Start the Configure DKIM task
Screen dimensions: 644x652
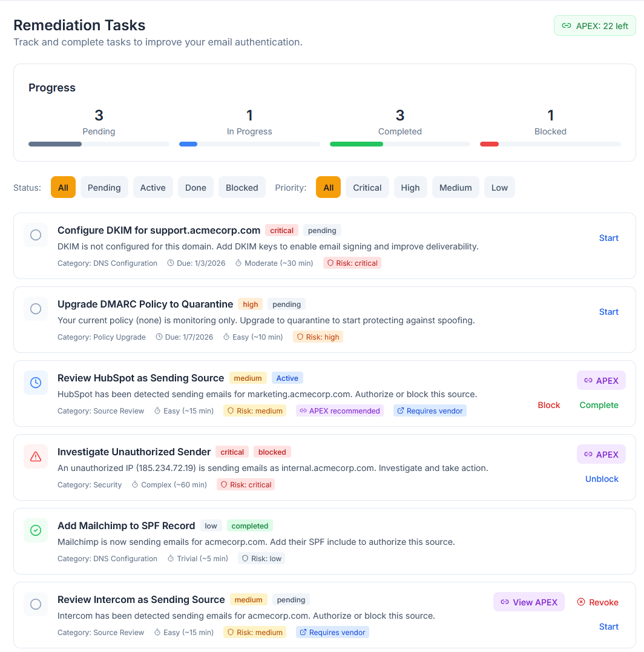point(608,238)
